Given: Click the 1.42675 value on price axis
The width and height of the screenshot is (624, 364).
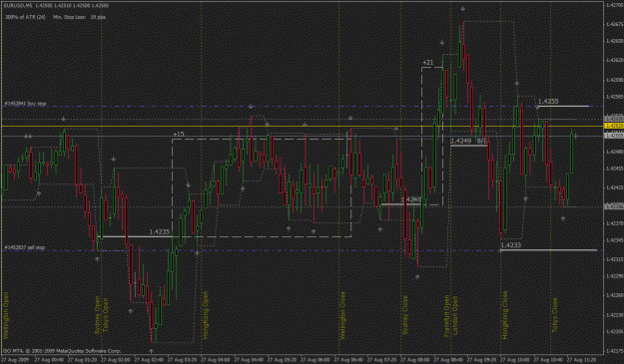Looking at the screenshot, I should pos(615,24).
